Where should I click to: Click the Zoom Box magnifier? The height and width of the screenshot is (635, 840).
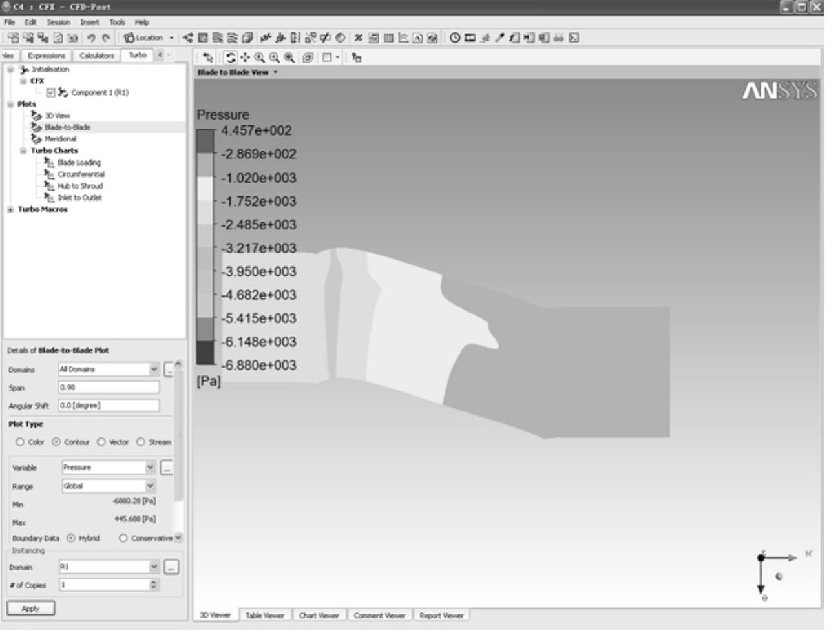click(289, 57)
